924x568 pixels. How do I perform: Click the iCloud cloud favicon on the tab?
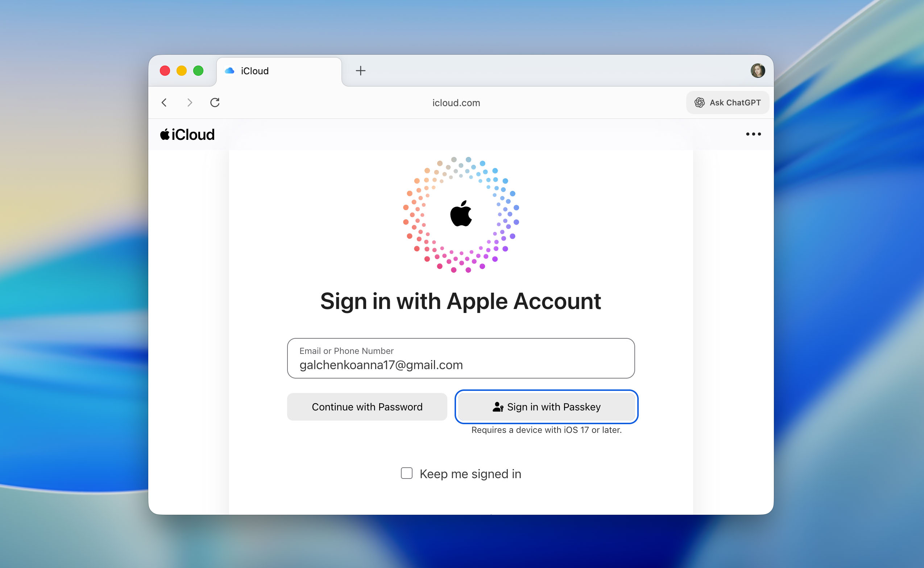[x=230, y=71]
